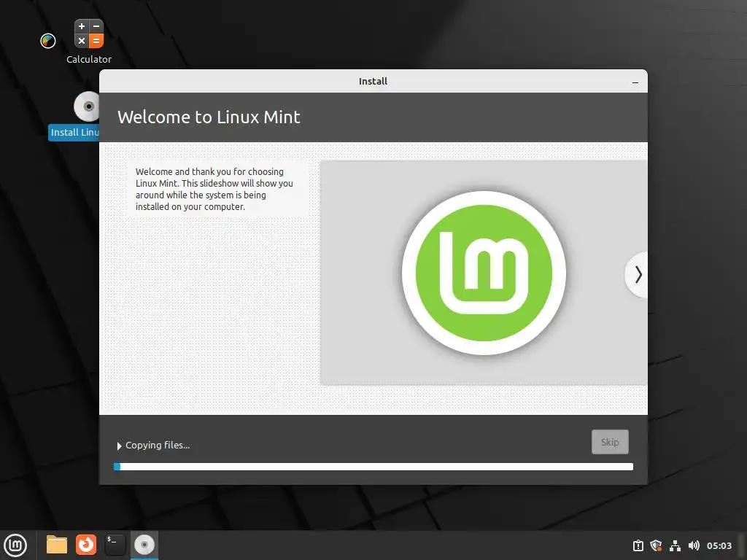Viewport: 747px width, 560px height.
Task: Click the Welcome to Linux Mint heading
Action: pos(209,117)
